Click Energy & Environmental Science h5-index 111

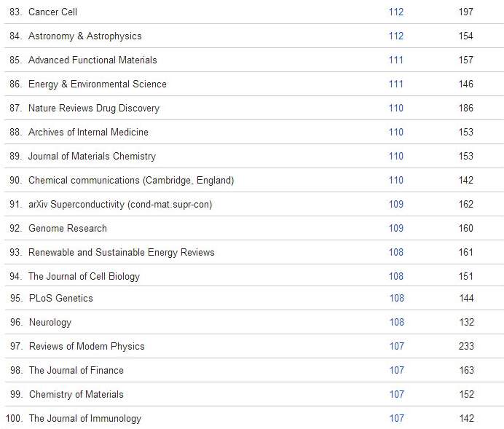tap(396, 84)
